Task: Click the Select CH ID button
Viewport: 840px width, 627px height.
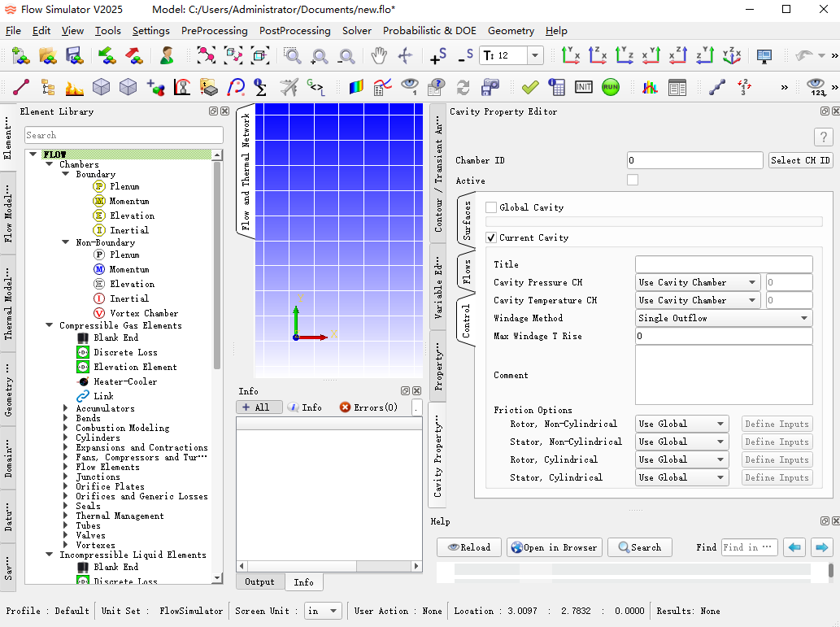Action: pos(800,160)
